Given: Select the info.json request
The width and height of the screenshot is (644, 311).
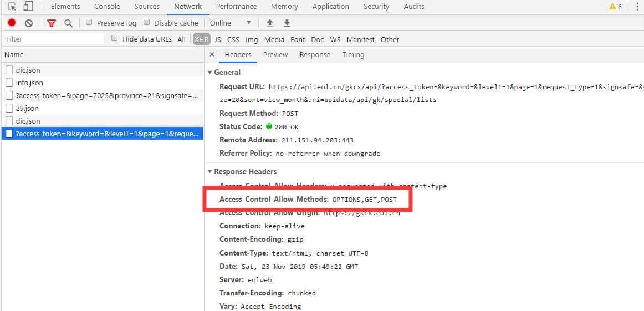Looking at the screenshot, I should pos(103,83).
